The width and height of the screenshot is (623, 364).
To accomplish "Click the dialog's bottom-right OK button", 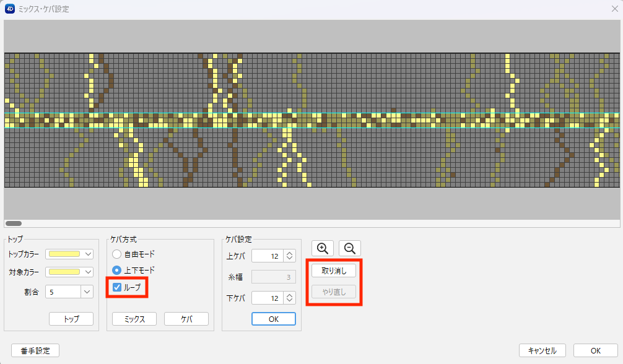I will [596, 350].
